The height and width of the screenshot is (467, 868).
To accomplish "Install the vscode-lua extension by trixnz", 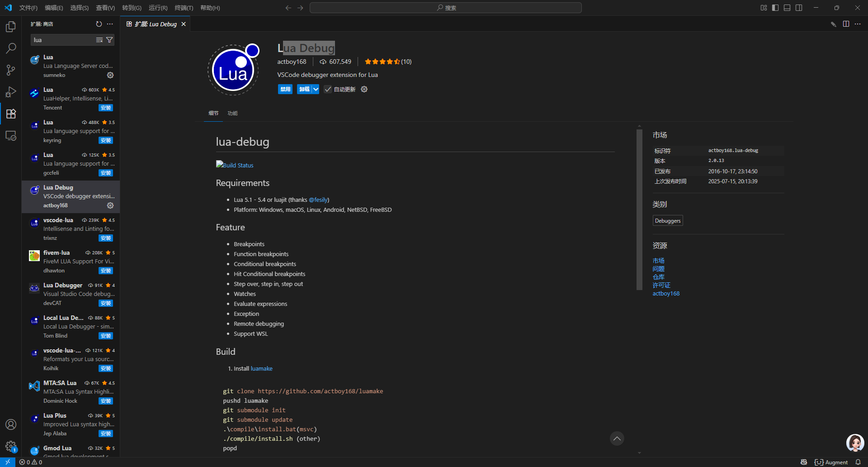I will click(106, 238).
